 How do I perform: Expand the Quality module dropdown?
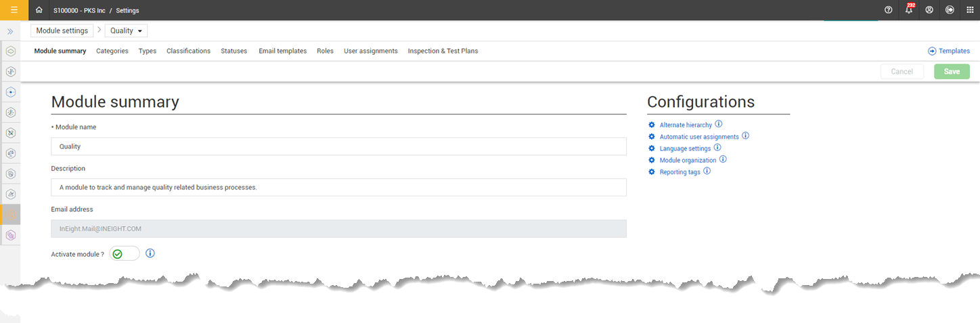tap(126, 30)
